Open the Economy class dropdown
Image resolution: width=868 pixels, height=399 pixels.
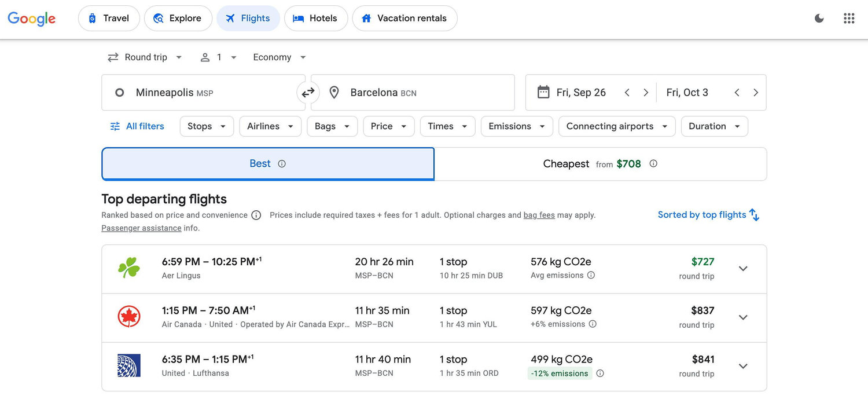(x=279, y=57)
